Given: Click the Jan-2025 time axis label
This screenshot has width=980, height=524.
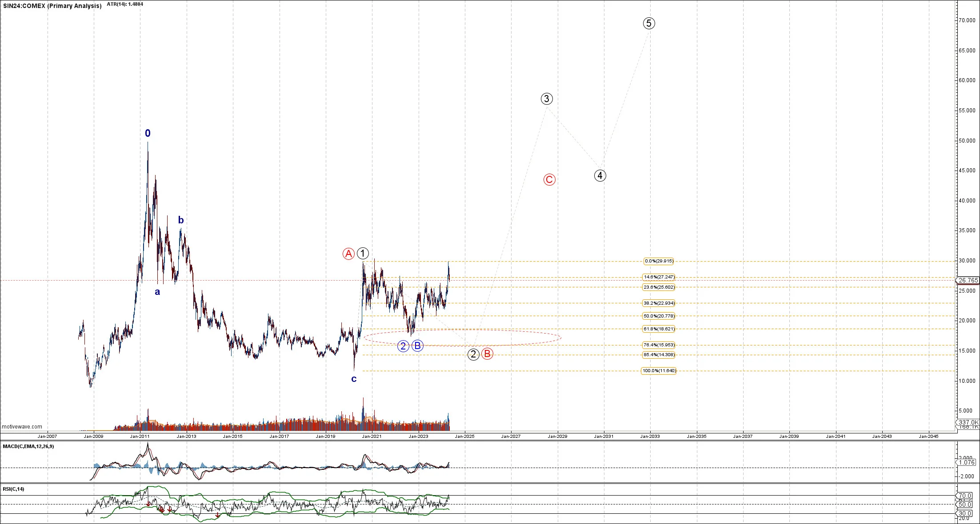Looking at the screenshot, I should pos(464,436).
